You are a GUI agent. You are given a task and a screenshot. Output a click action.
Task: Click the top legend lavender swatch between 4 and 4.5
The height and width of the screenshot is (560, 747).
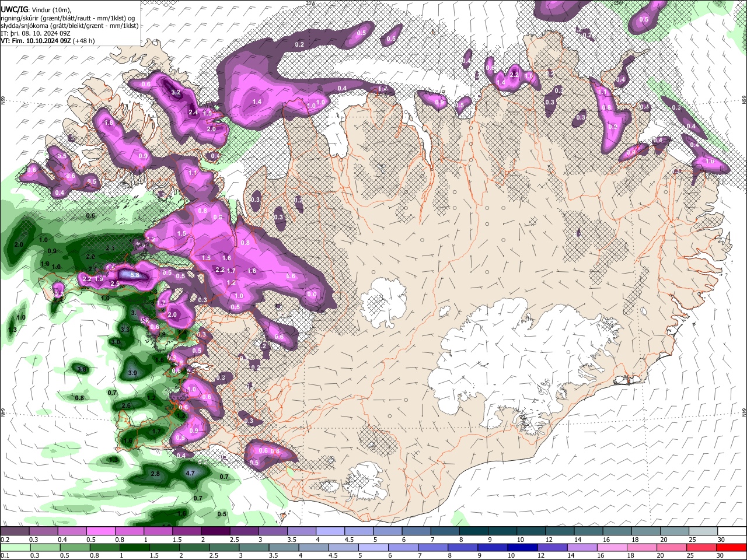[x=330, y=531]
